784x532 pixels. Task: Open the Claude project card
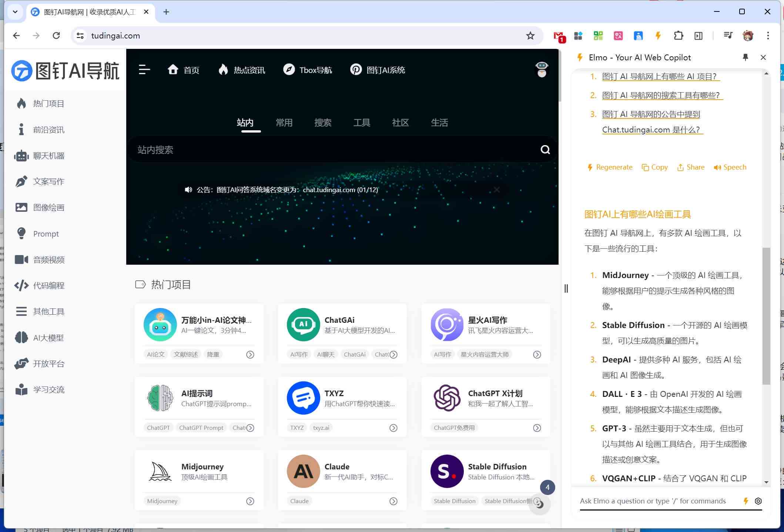[x=342, y=480]
